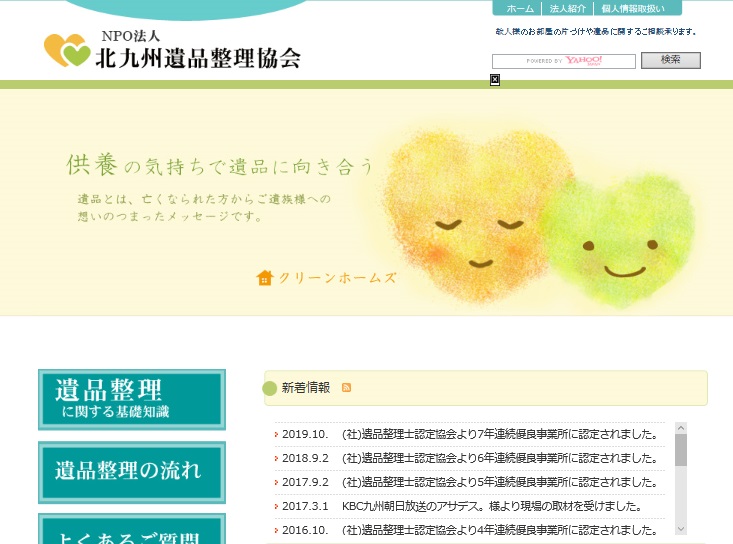Screen dimensions: 733x544
Task: Open 遺品整理に関する基礎知識 banner
Action: click(132, 400)
